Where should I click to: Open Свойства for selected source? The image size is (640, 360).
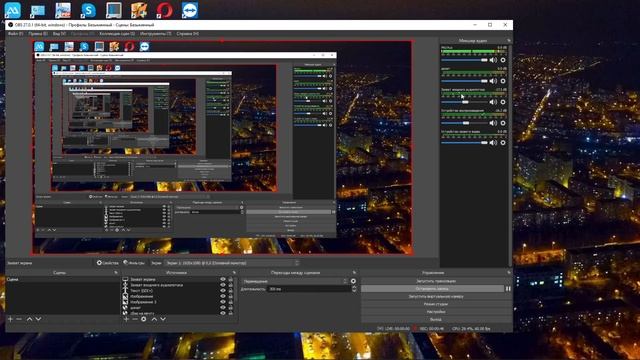(108, 263)
